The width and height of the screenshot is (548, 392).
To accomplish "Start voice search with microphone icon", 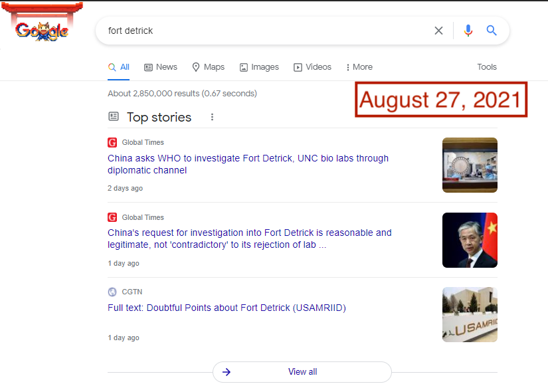I will [468, 31].
